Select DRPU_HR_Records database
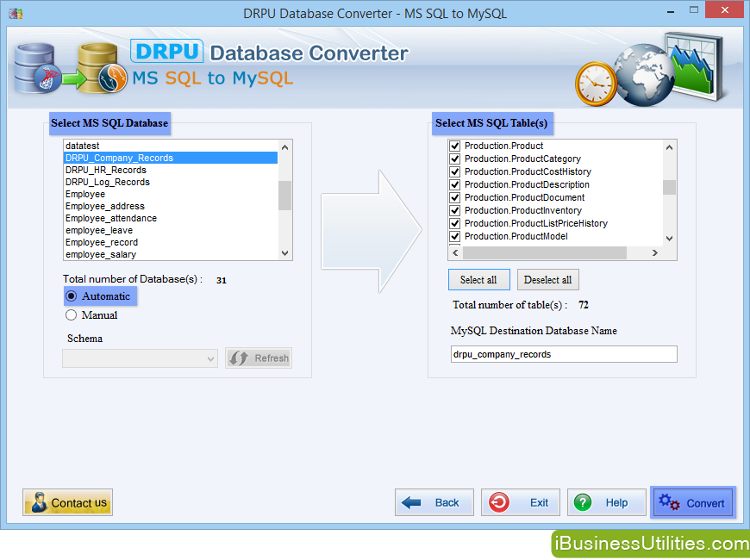 coord(171,170)
